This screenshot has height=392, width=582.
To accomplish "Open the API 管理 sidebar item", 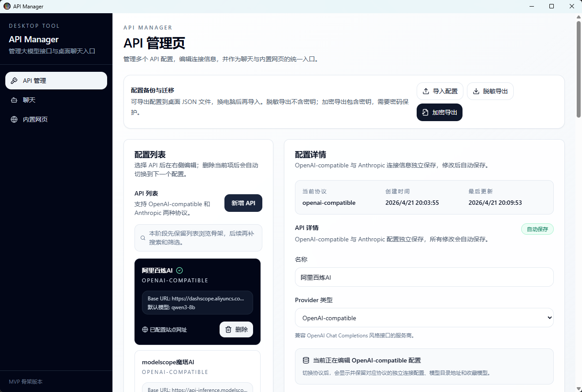I will click(56, 81).
